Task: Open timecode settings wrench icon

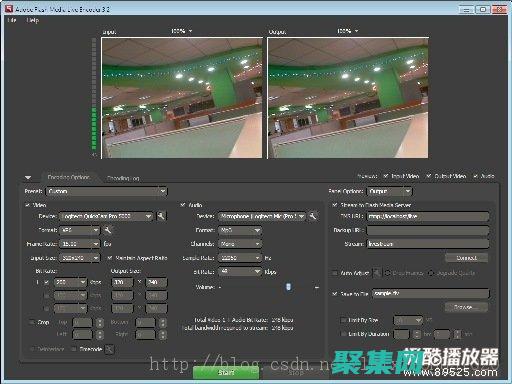Action: click(x=109, y=349)
